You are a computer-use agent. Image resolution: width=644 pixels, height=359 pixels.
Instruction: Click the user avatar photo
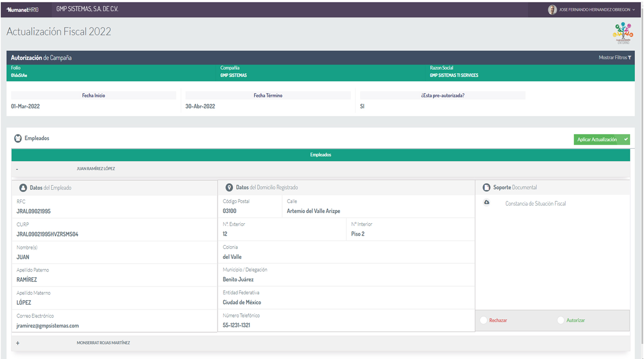coord(552,10)
